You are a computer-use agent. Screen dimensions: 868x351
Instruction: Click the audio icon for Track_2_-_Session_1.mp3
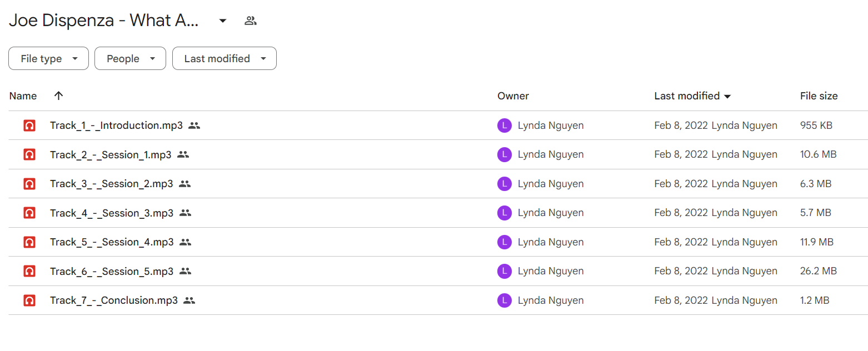coord(29,154)
